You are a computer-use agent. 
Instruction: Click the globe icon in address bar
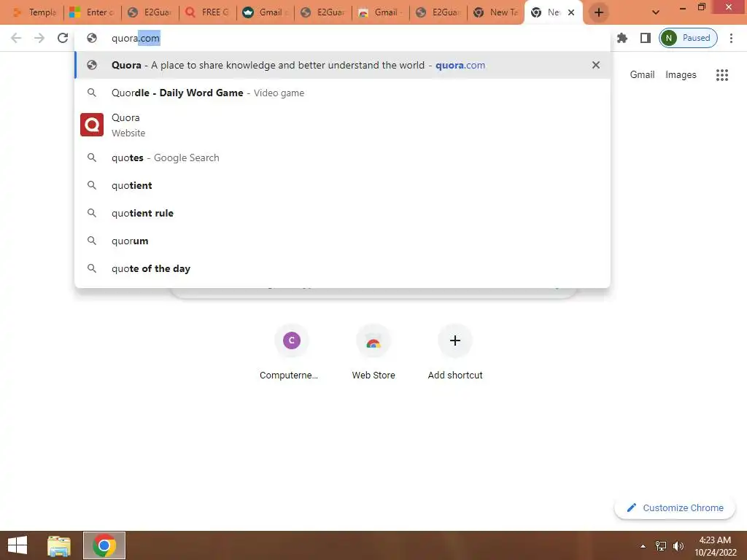tap(92, 38)
